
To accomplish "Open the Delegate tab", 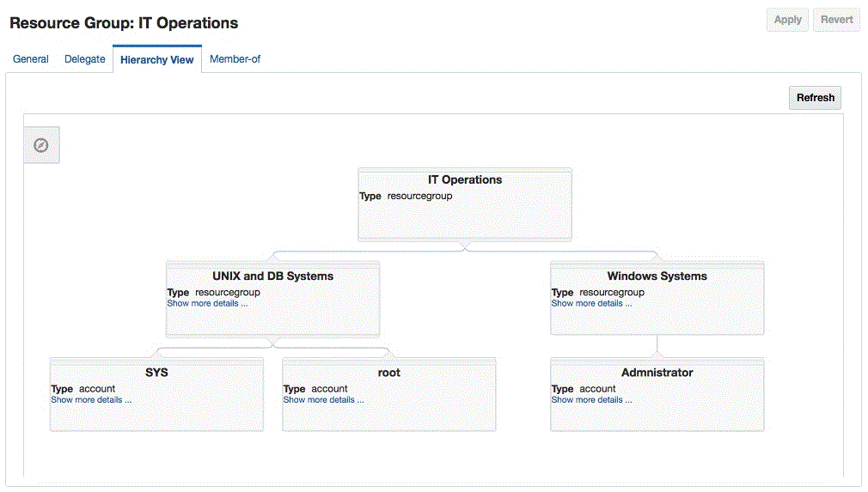I will point(85,59).
